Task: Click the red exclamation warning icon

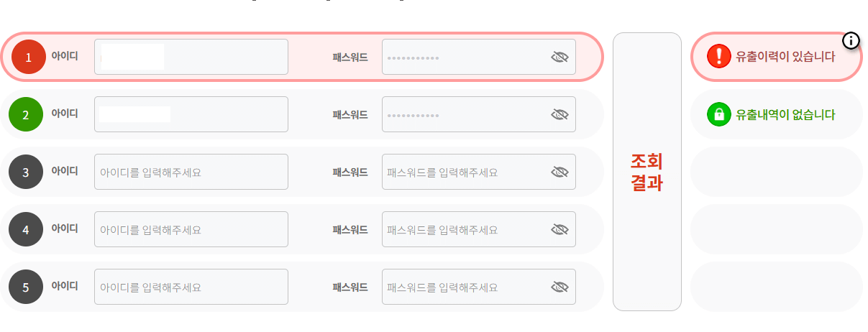Action: tap(719, 56)
